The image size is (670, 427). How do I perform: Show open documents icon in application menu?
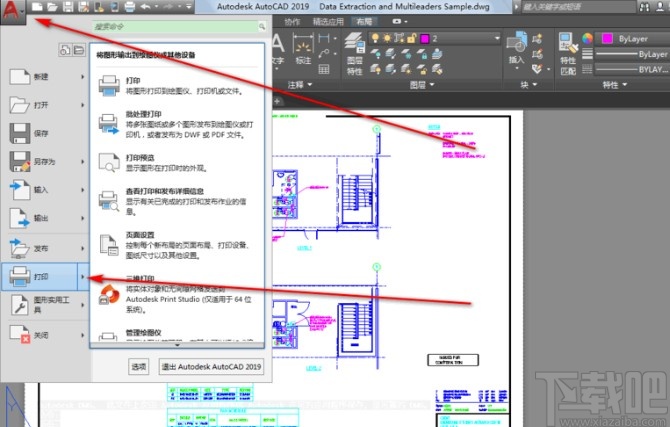pos(79,50)
